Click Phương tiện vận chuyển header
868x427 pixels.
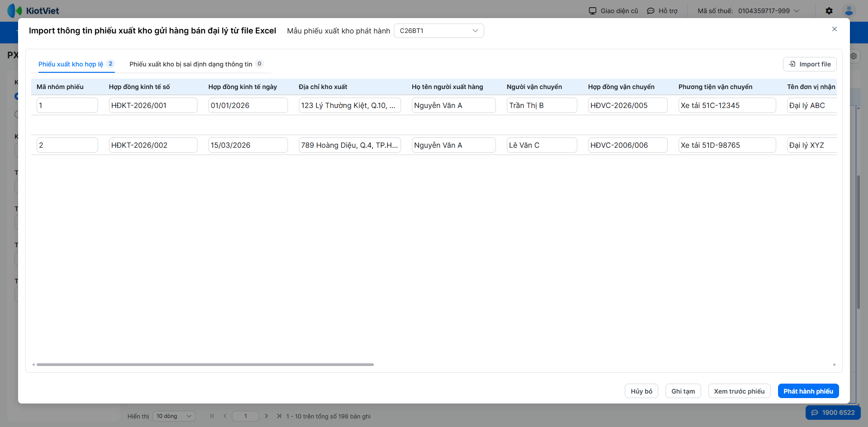pyautogui.click(x=715, y=87)
